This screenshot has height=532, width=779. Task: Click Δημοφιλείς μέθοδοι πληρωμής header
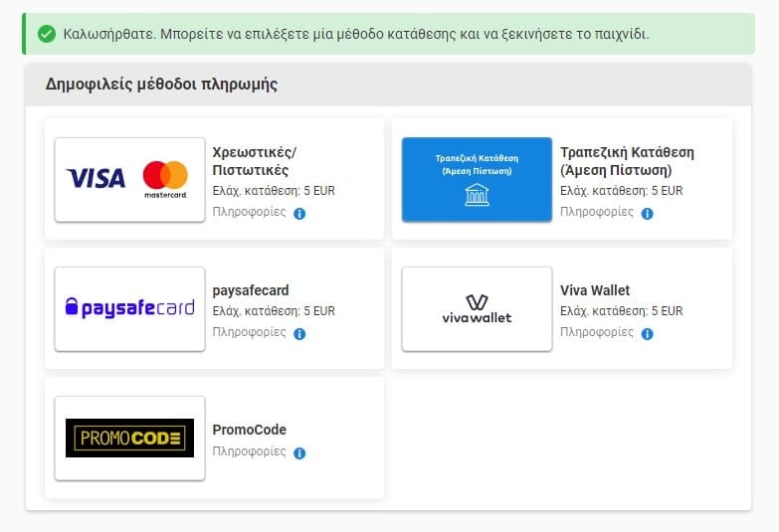[x=161, y=85]
